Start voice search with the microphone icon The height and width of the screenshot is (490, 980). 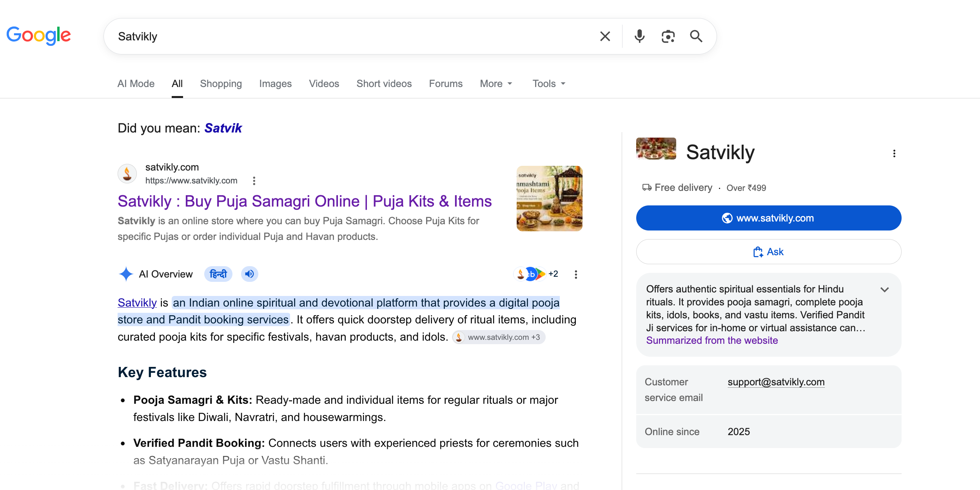click(x=639, y=36)
